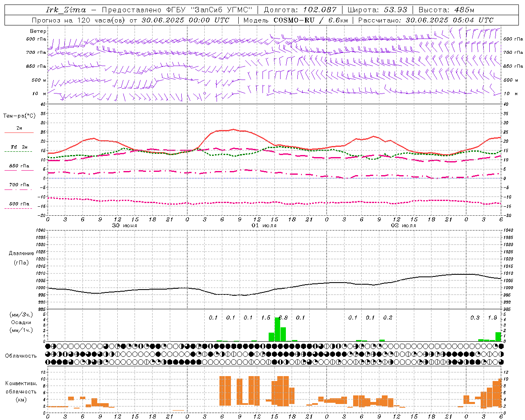Click the left 1040 pressure axis tick
Viewport: 525px width, 420px height.
tap(41, 230)
